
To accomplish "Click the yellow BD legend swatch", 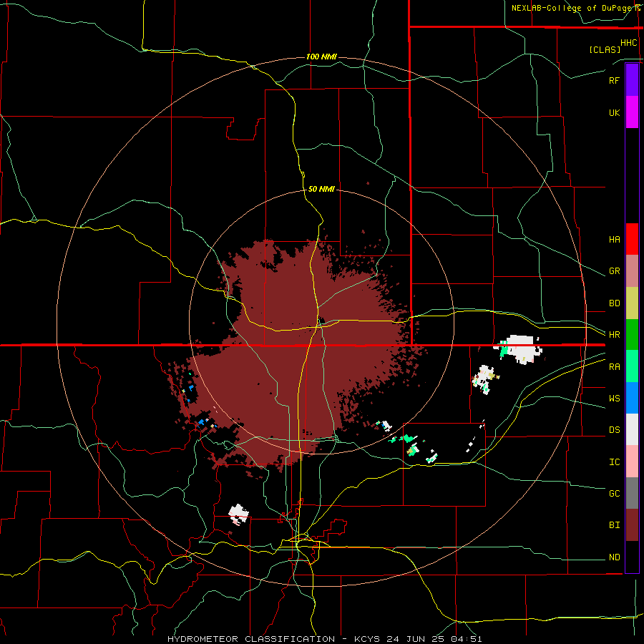I will coord(632,303).
